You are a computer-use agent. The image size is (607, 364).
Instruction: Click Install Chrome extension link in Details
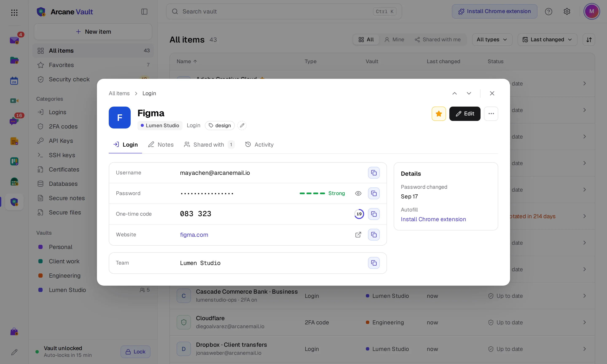click(x=433, y=219)
